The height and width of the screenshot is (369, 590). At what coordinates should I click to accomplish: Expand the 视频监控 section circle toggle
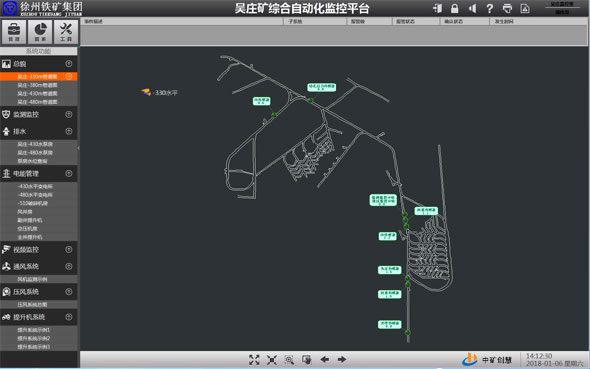click(68, 249)
